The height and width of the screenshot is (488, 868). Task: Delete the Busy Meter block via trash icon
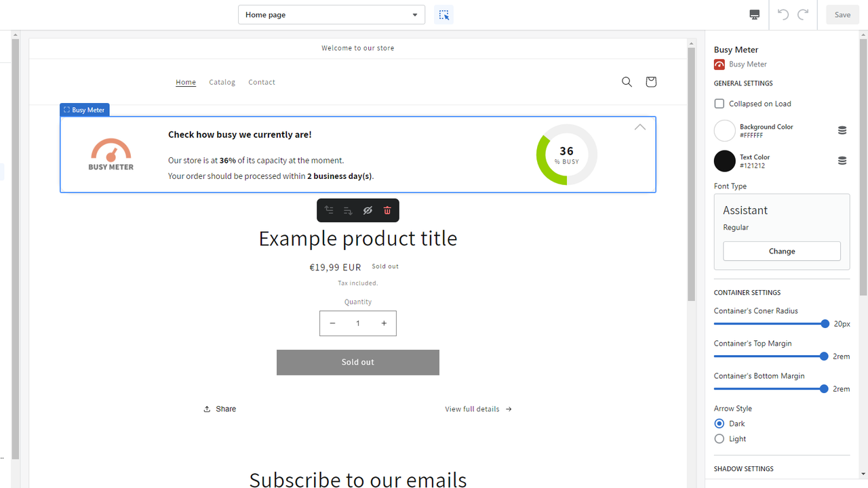tap(387, 210)
